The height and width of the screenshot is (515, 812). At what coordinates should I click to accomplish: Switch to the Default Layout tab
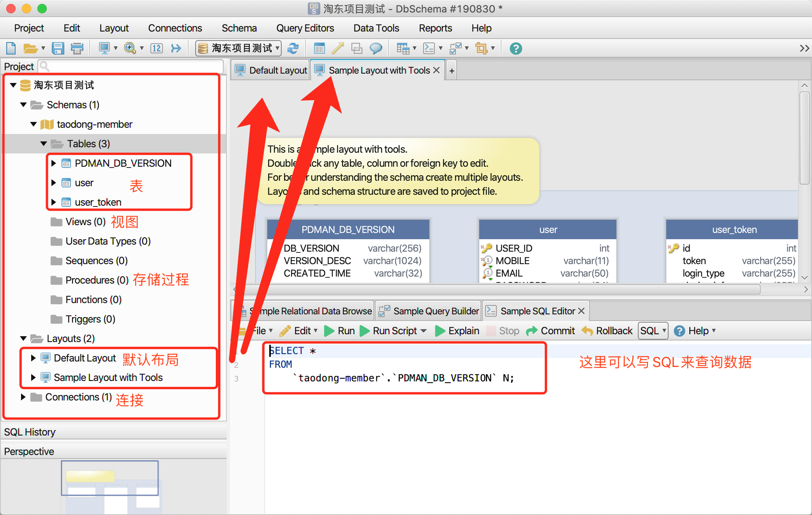point(271,71)
